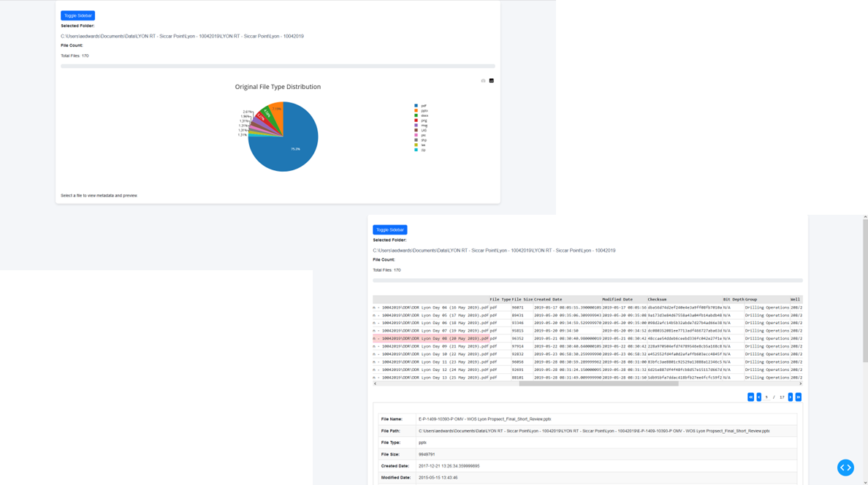Click the Plotly logo icon beside the camera
This screenshot has width=868, height=485.
491,80
